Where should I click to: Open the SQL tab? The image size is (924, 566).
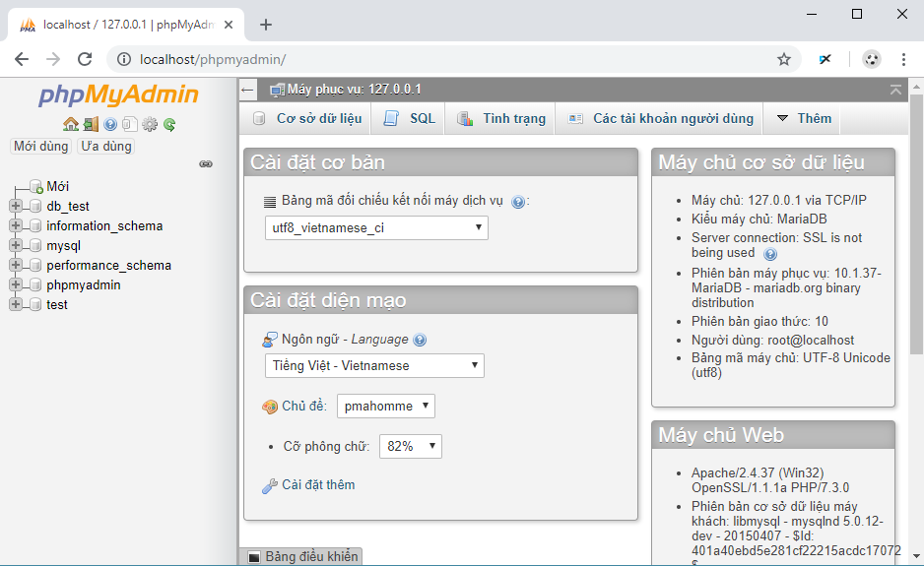pyautogui.click(x=410, y=118)
